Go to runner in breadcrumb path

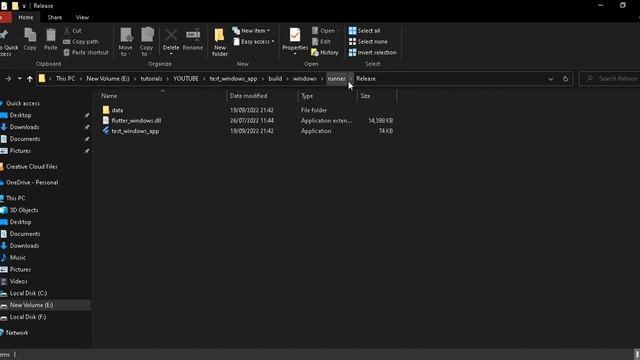(x=336, y=79)
